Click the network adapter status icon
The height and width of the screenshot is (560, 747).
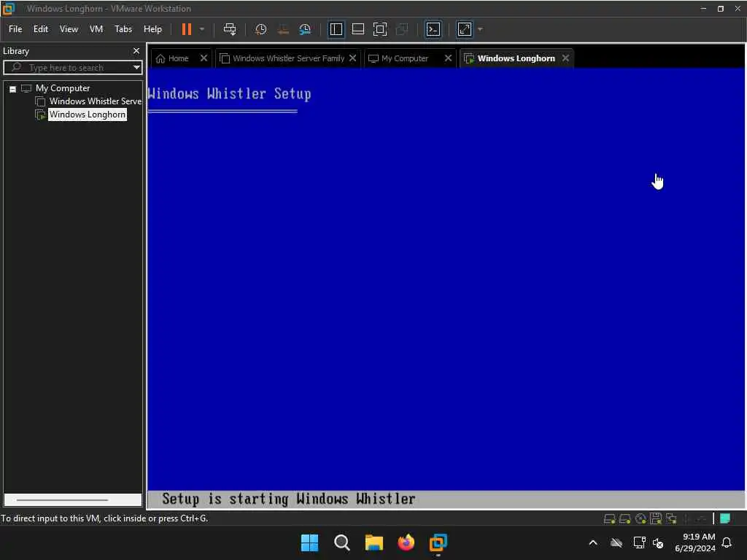[671, 518]
